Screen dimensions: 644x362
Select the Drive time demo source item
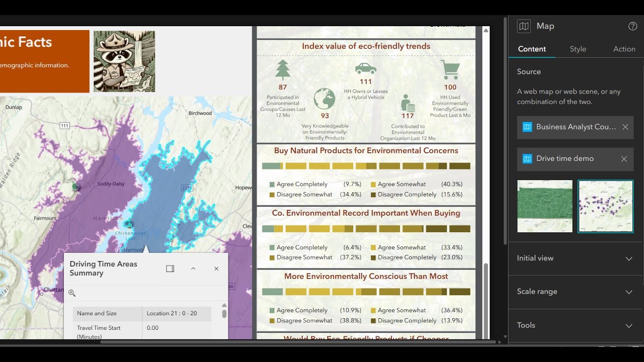coord(576,159)
